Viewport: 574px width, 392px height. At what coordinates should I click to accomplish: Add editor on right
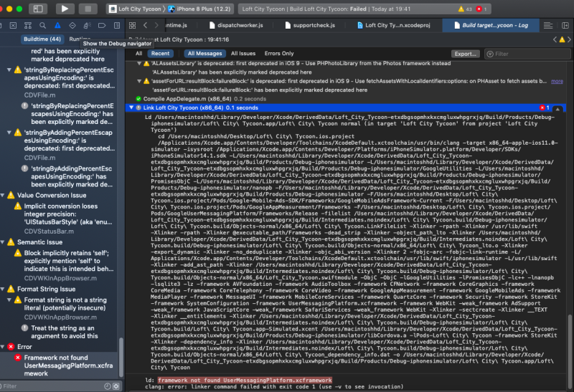(565, 25)
